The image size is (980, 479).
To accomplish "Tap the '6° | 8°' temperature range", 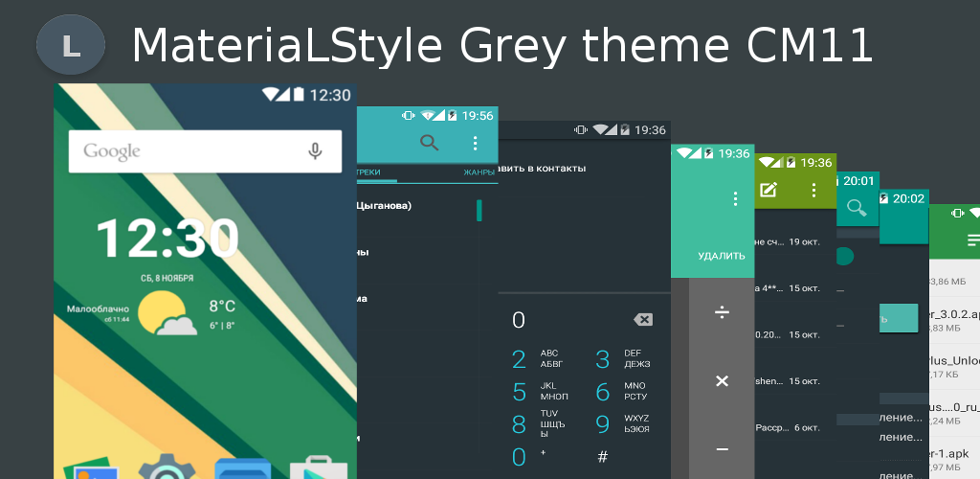I will click(222, 325).
